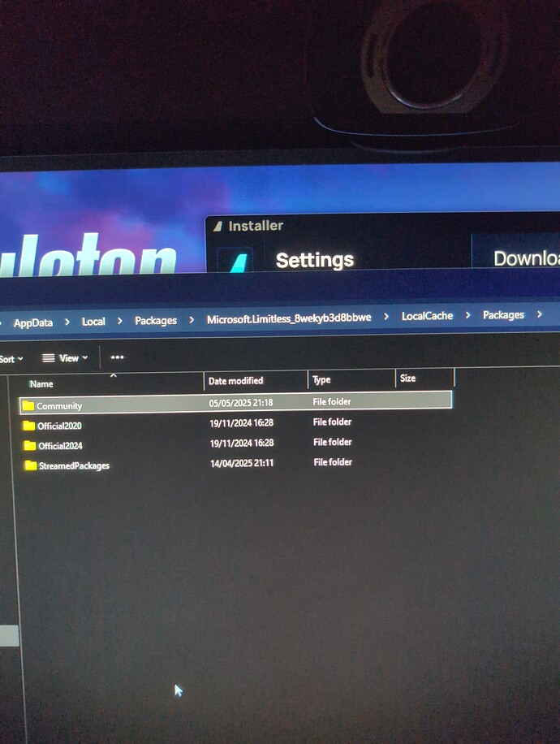Click the Installer window logo icon
This screenshot has height=744, width=560.
218,227
